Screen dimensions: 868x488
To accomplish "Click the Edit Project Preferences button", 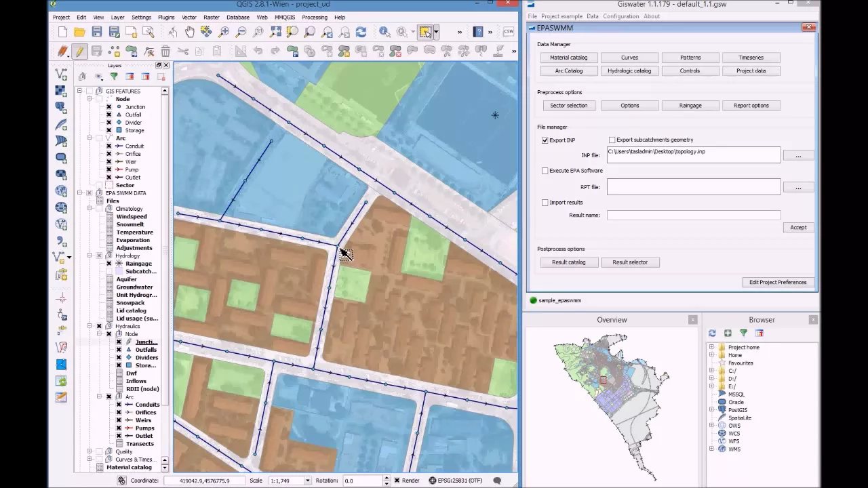I will (778, 282).
